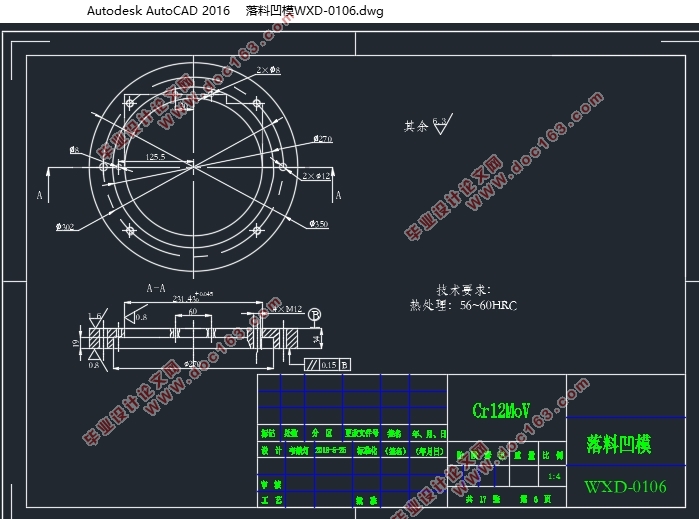Click the 共 17 张 sheet count
This screenshot has width=699, height=519.
[x=482, y=499]
